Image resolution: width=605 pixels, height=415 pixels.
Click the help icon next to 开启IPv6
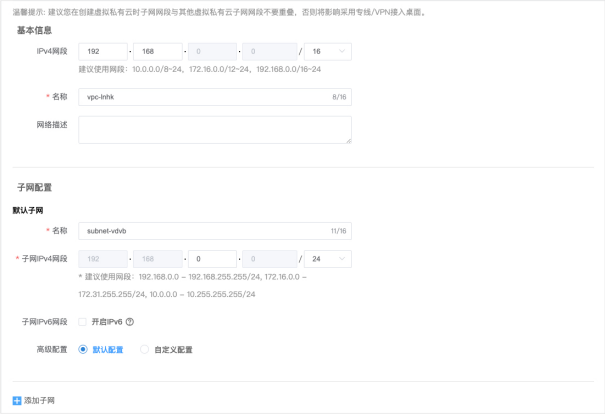point(130,321)
